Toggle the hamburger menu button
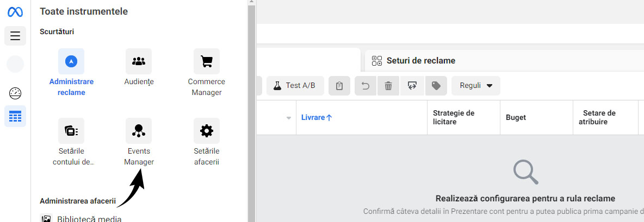The height and width of the screenshot is (222, 644). pyautogui.click(x=15, y=36)
